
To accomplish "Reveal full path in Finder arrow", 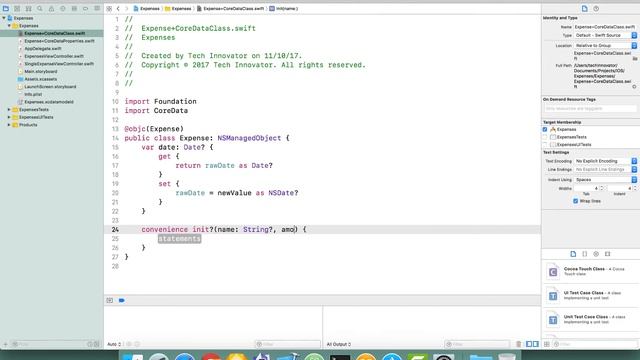I will point(634,87).
